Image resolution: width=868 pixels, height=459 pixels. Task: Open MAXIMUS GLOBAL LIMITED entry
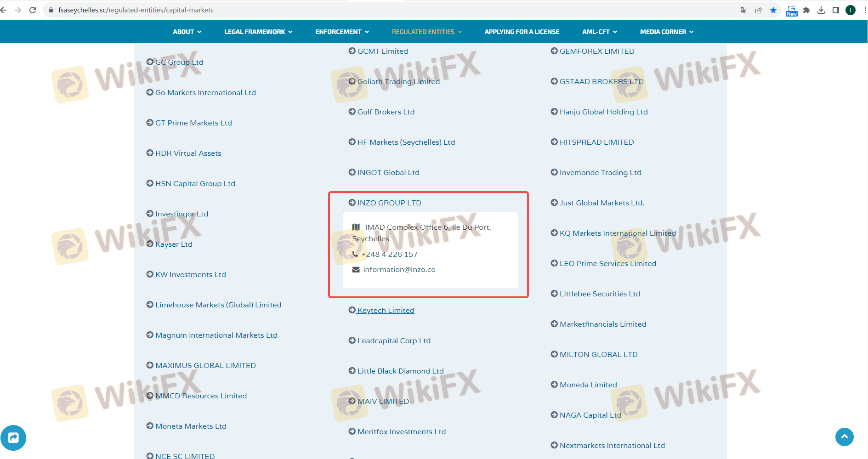pos(205,365)
